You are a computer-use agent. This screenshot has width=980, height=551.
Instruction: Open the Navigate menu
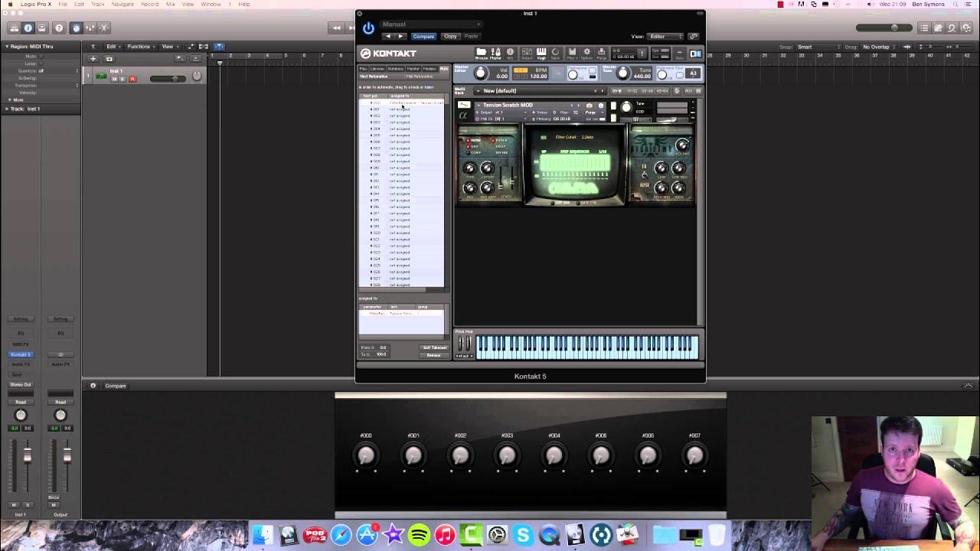122,4
